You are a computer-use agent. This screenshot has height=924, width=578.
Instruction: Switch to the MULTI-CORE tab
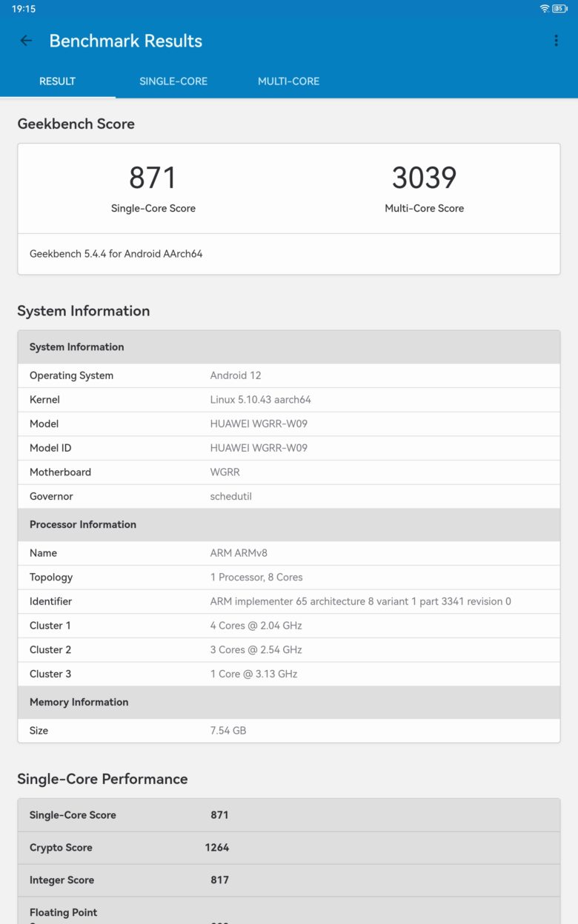pos(288,81)
